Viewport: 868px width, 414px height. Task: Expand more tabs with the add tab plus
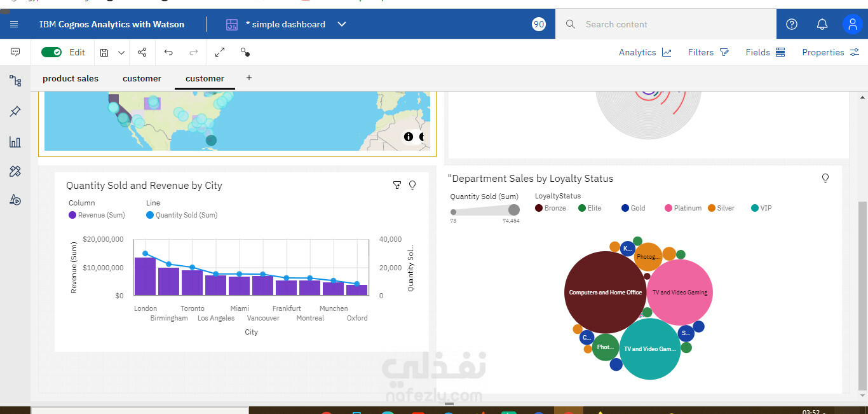tap(248, 78)
